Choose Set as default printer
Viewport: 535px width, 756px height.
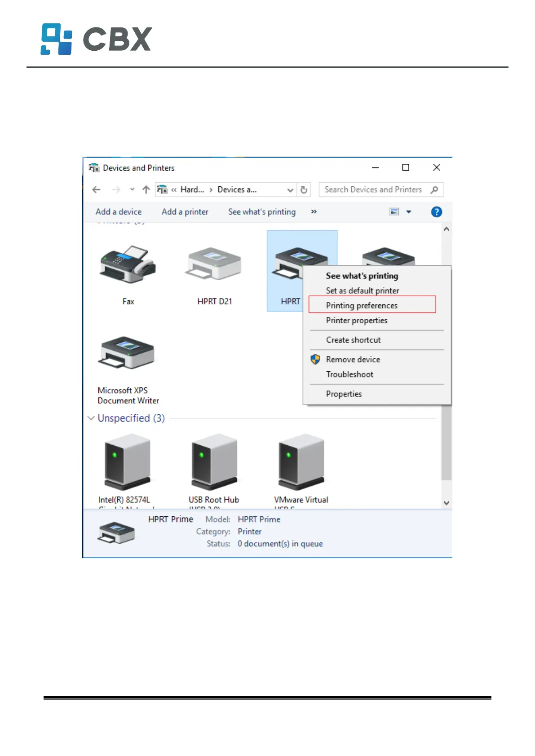pyautogui.click(x=363, y=290)
